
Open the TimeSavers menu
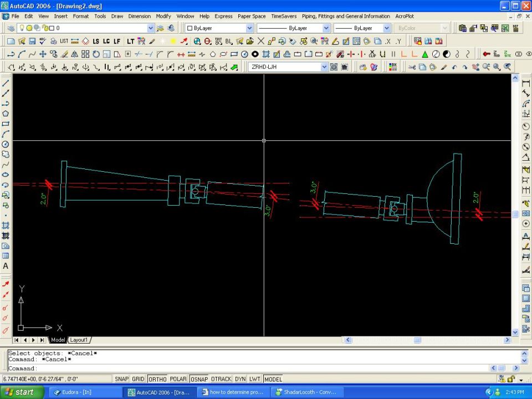pyautogui.click(x=284, y=16)
